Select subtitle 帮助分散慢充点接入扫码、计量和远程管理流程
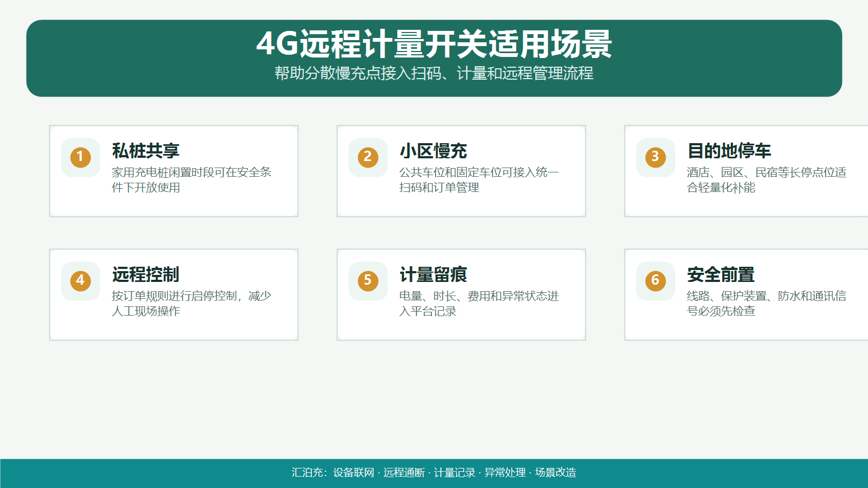Image resolution: width=868 pixels, height=488 pixels. [x=434, y=73]
